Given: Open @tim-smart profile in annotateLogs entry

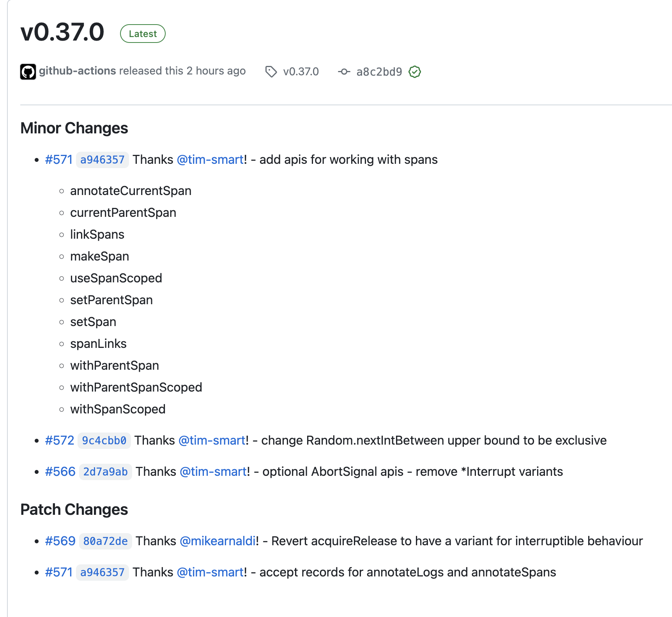Looking at the screenshot, I should click(x=210, y=573).
